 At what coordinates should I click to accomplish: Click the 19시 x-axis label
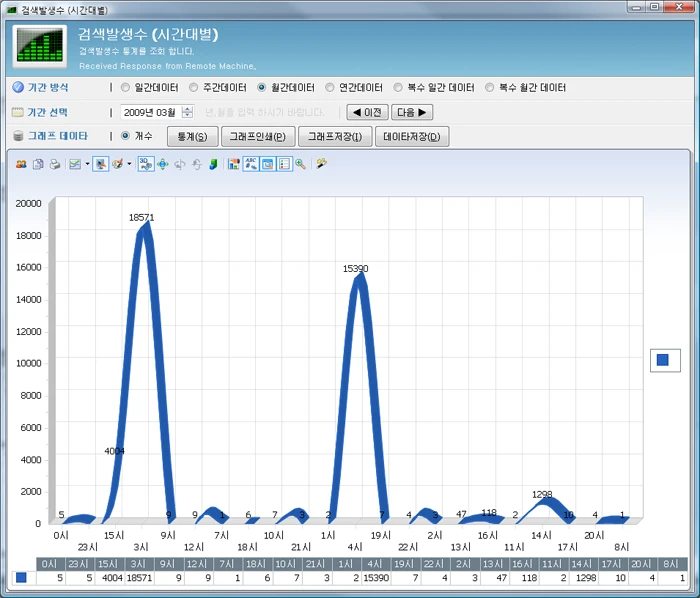(x=381, y=535)
